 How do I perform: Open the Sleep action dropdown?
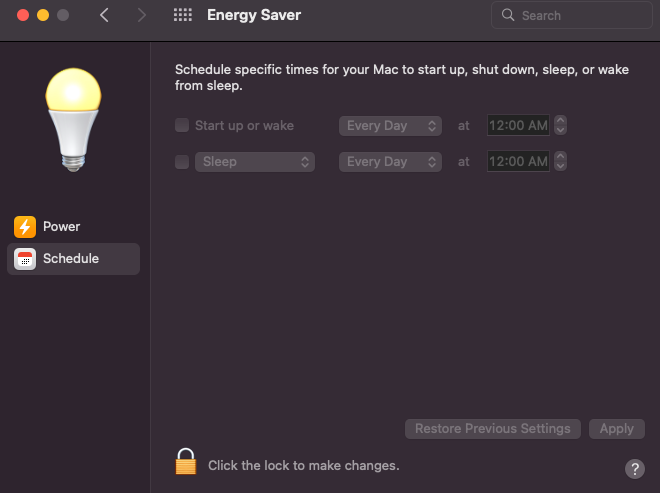pos(255,161)
